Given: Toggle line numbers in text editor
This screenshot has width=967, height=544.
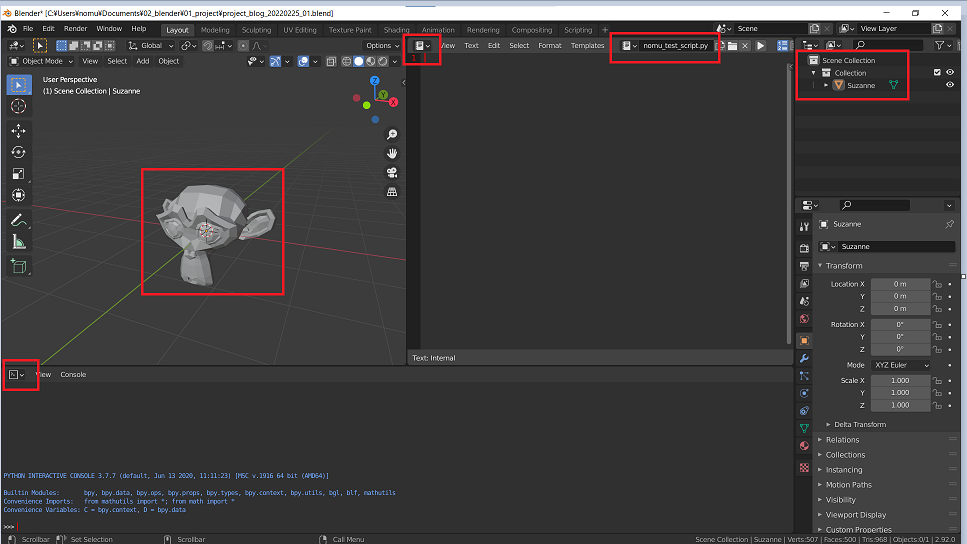Looking at the screenshot, I should coord(783,46).
